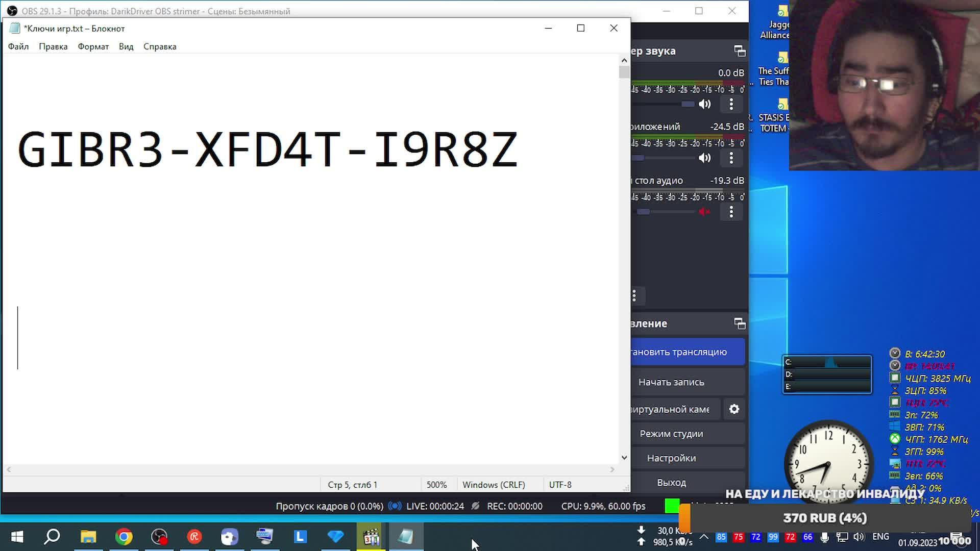
Task: Open the Формат menu in Notepad
Action: click(x=93, y=46)
